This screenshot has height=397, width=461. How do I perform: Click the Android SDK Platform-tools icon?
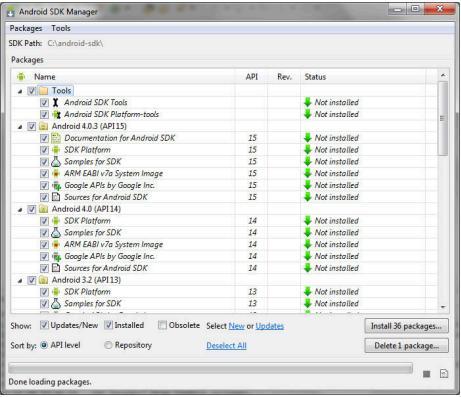(x=56, y=114)
